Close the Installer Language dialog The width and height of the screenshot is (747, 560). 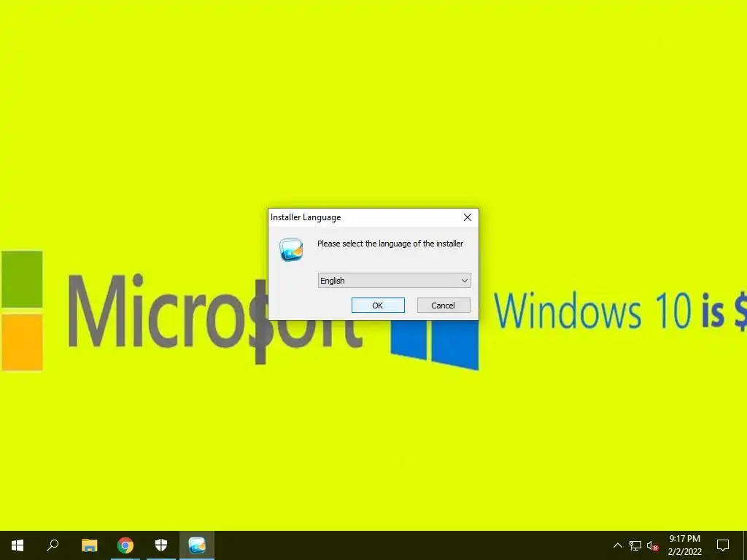(468, 217)
